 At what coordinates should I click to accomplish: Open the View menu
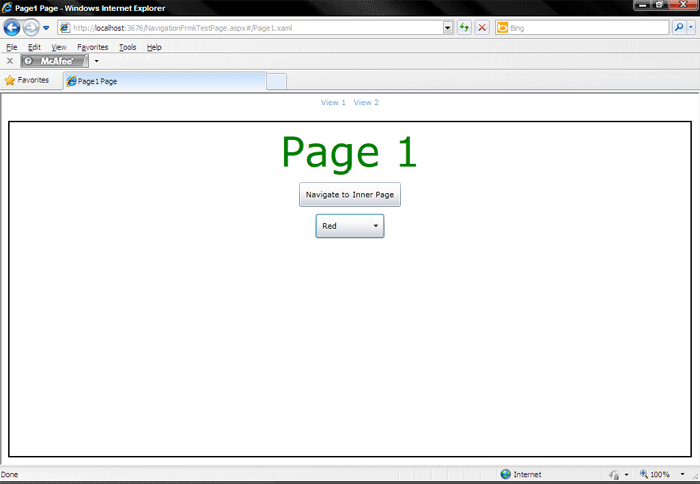click(x=58, y=47)
